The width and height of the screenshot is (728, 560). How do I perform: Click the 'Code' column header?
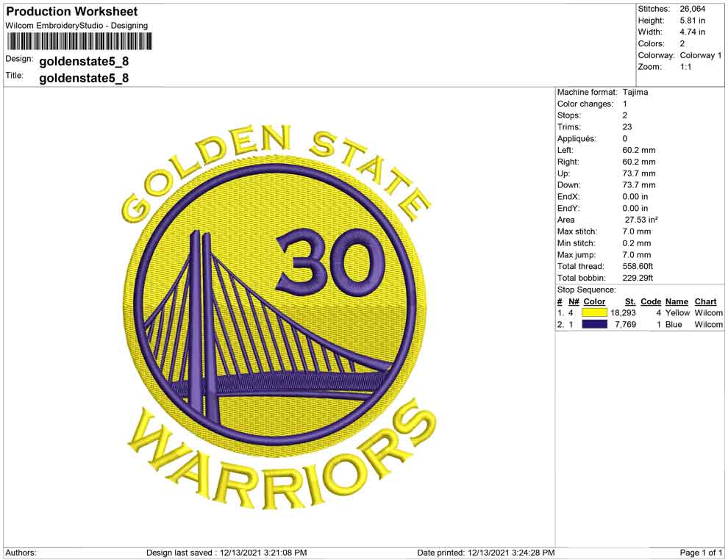point(651,301)
